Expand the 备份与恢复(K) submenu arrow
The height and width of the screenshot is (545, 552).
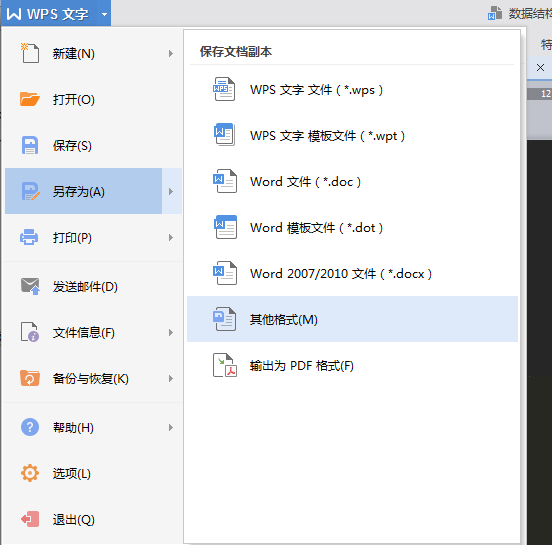point(171,378)
